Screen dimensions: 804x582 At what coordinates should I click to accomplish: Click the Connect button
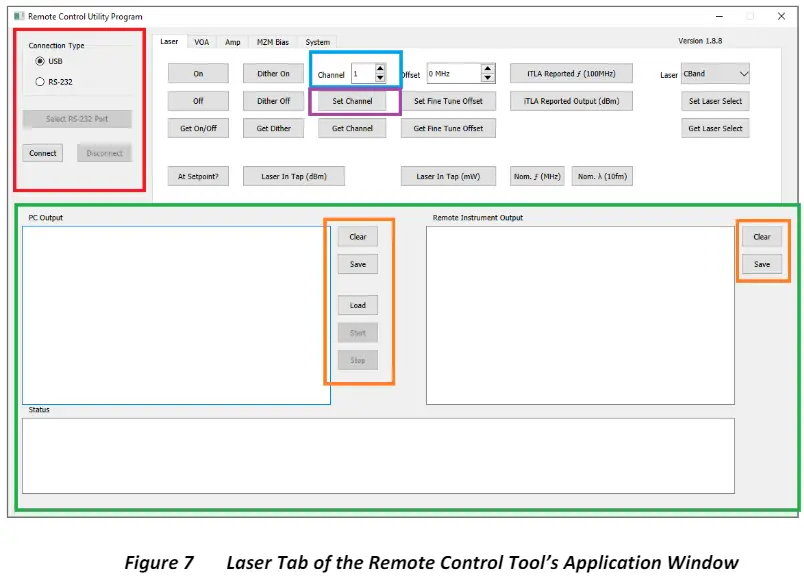43,153
